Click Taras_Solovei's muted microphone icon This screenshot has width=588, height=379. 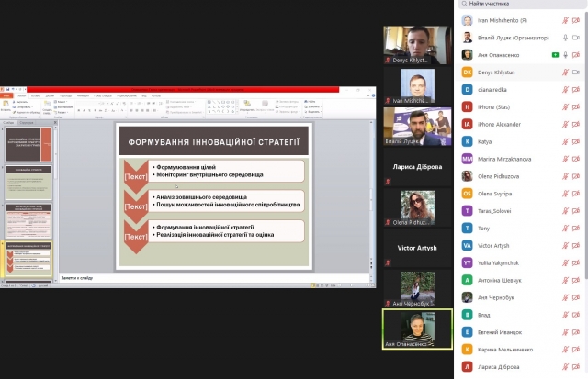[565, 211]
